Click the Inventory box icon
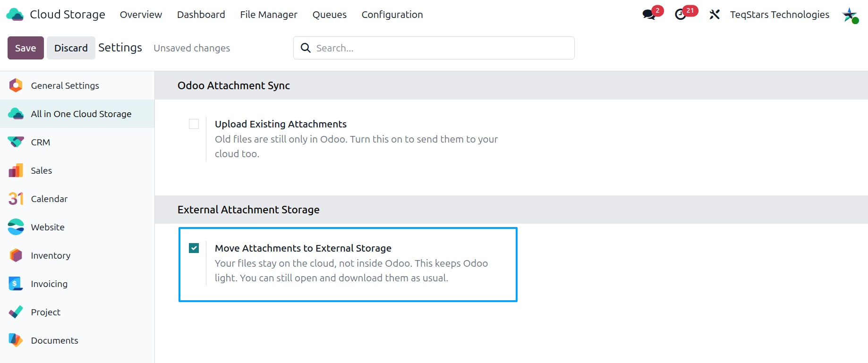868x363 pixels. (16, 255)
